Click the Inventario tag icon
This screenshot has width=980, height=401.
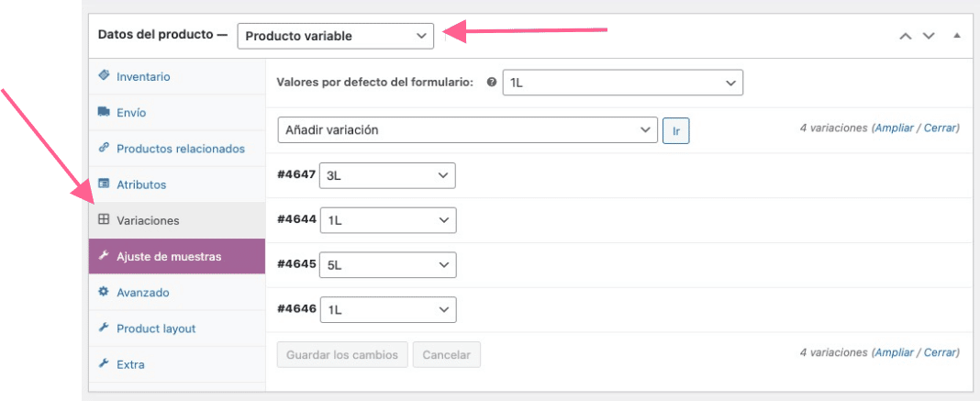pyautogui.click(x=104, y=75)
